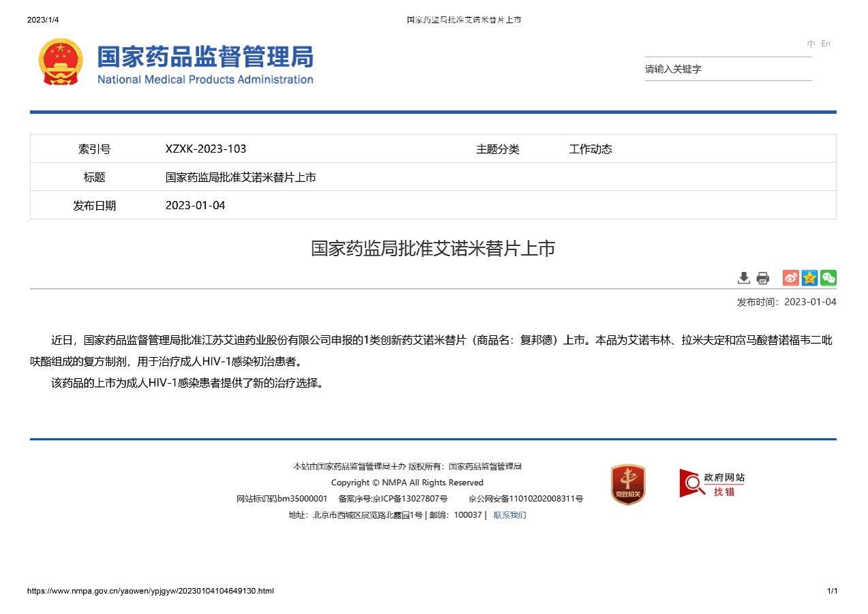Click the printer icon to print article

(x=762, y=278)
